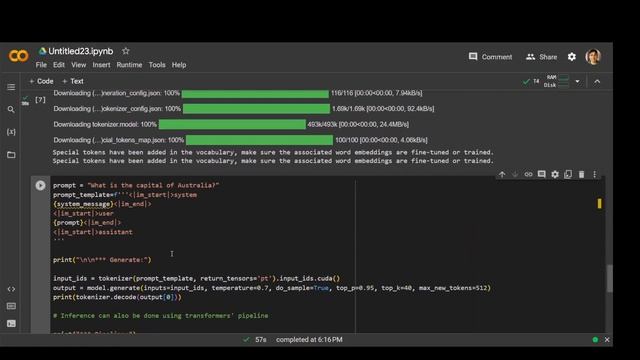This screenshot has width=640, height=360.
Task: Collapse the header with the chevron
Action: pos(597,82)
